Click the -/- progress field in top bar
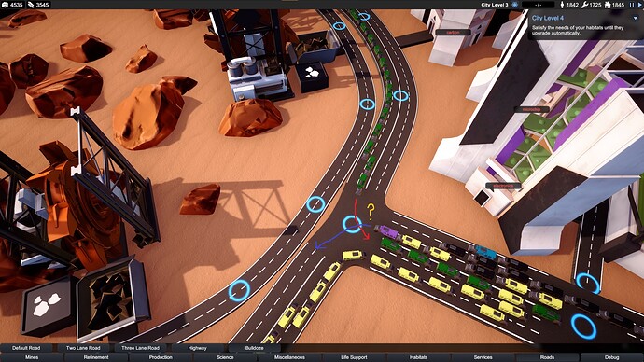Viewport: 644px width, 362px height. click(538, 5)
